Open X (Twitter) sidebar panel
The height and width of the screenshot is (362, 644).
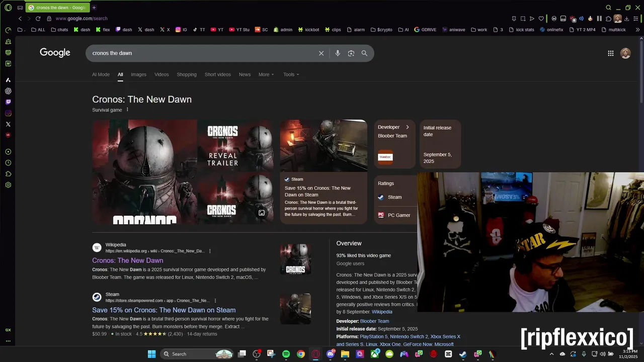(8, 124)
